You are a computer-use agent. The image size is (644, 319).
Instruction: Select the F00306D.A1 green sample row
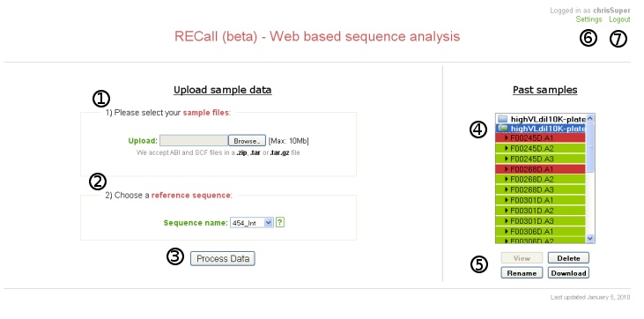541,232
